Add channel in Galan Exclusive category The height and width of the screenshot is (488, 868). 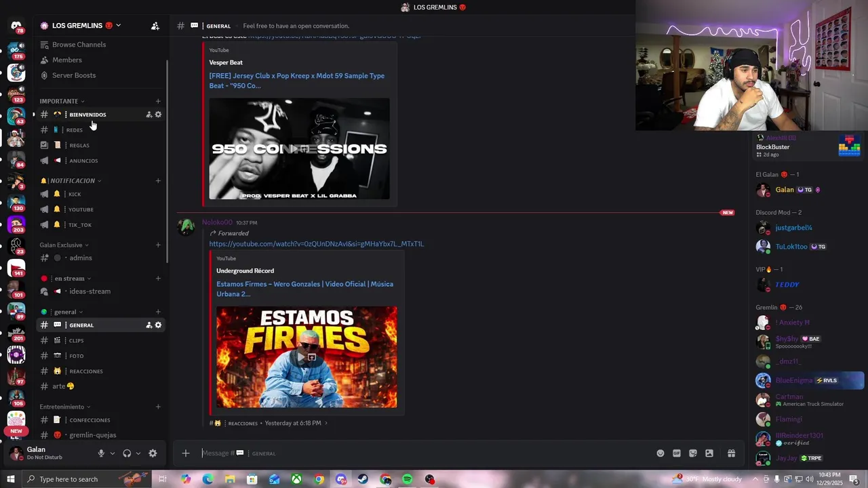[x=158, y=245]
